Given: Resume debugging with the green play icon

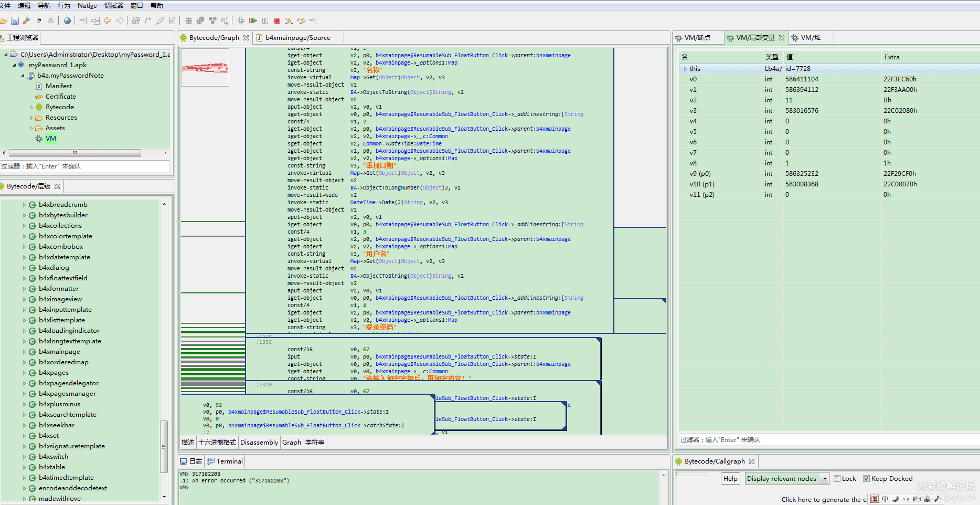Looking at the screenshot, I should (x=253, y=20).
